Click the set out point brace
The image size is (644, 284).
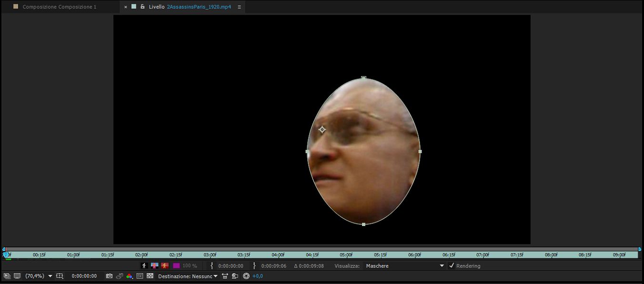(x=254, y=266)
